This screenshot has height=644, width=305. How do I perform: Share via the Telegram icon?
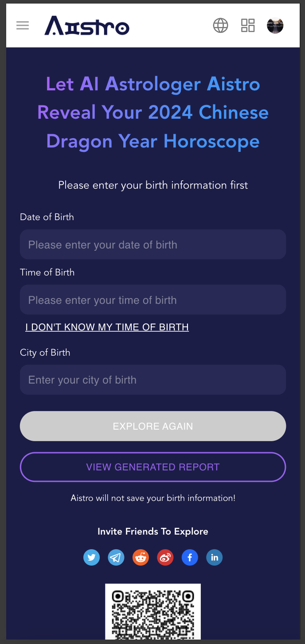(116, 558)
